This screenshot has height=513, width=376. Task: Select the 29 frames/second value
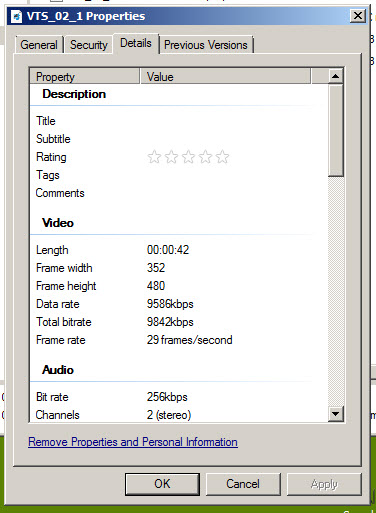[190, 340]
